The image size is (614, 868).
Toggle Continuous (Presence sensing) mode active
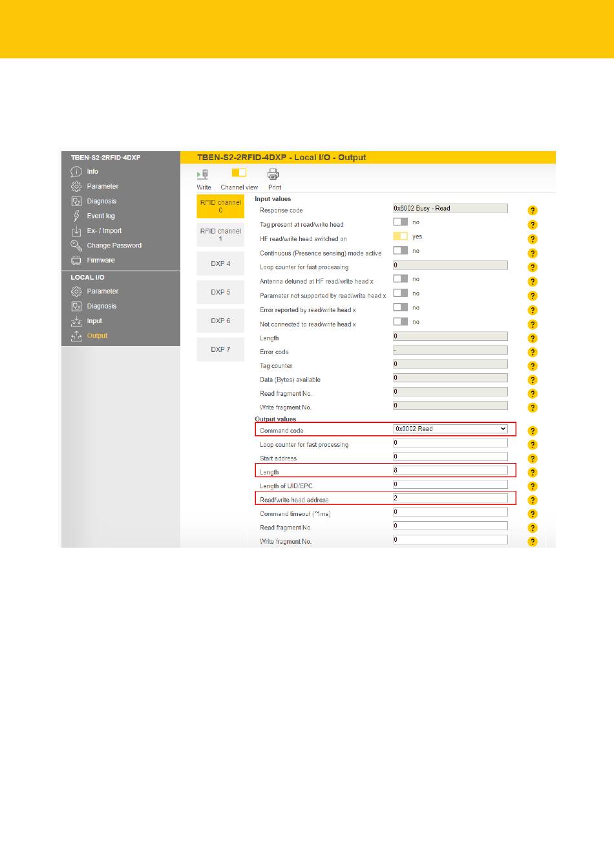(401, 250)
